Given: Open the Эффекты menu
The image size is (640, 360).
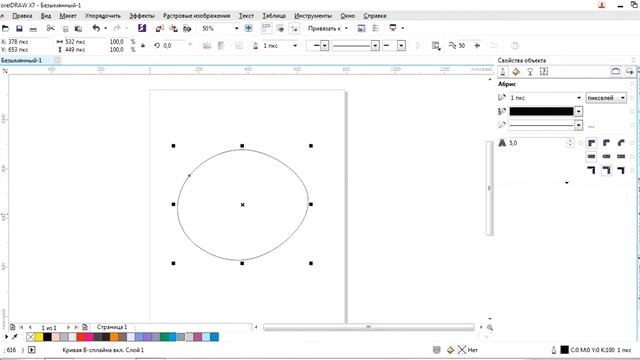Looking at the screenshot, I should tap(142, 16).
